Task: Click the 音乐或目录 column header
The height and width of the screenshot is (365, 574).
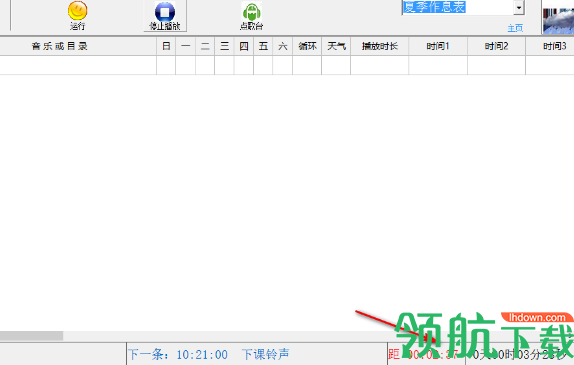Action: [78, 46]
